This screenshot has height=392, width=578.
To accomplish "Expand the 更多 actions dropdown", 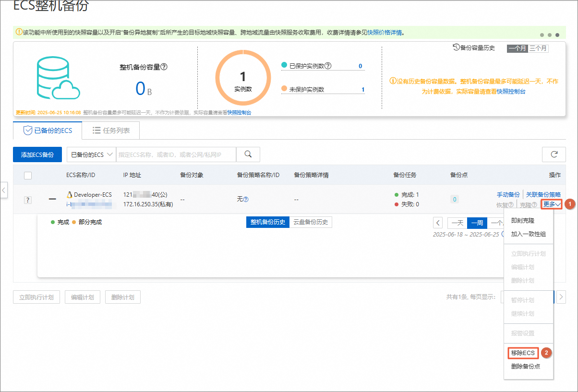I will click(552, 204).
